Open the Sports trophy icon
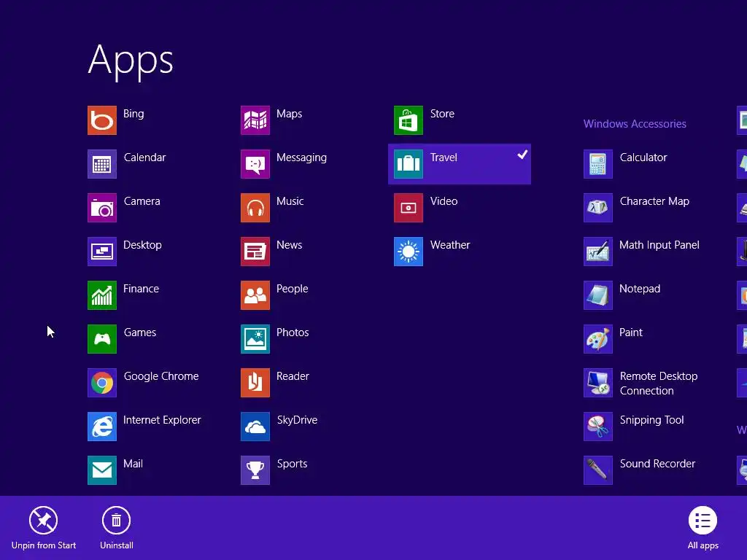Viewport: 747px width, 560px height. pos(255,471)
